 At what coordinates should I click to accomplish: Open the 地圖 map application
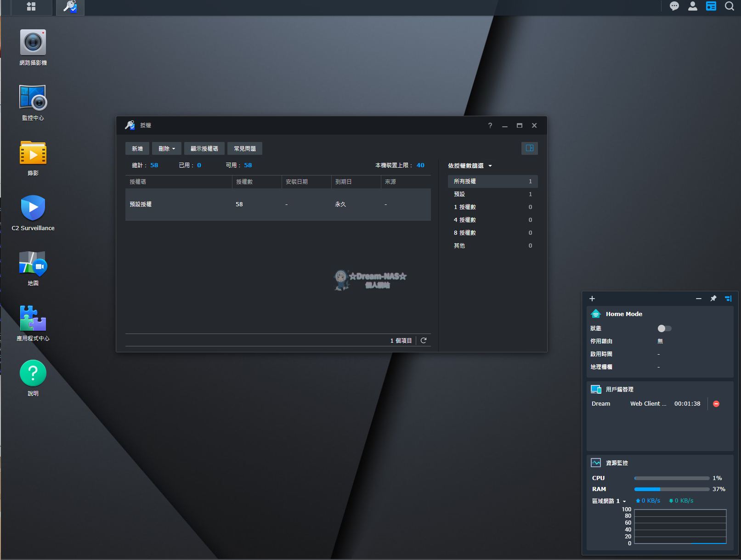point(33,263)
